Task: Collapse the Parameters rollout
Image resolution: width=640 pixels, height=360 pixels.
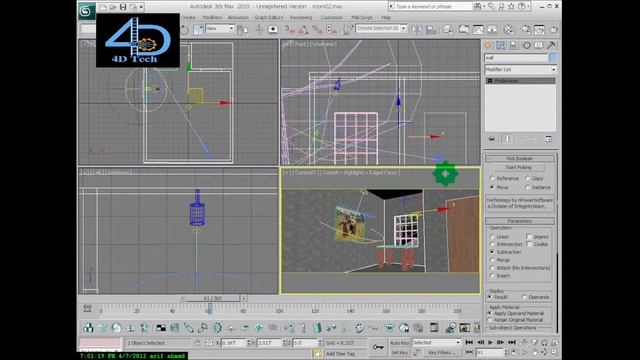Action: 520,221
